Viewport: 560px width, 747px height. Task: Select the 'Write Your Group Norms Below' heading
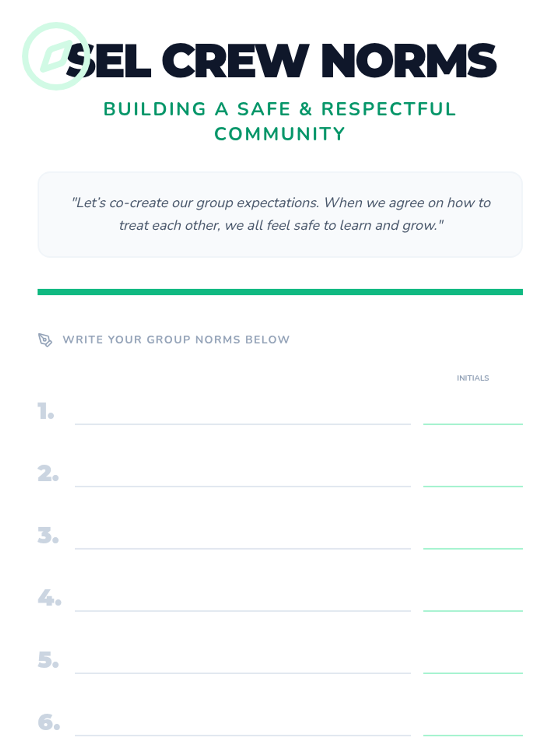[x=176, y=340]
